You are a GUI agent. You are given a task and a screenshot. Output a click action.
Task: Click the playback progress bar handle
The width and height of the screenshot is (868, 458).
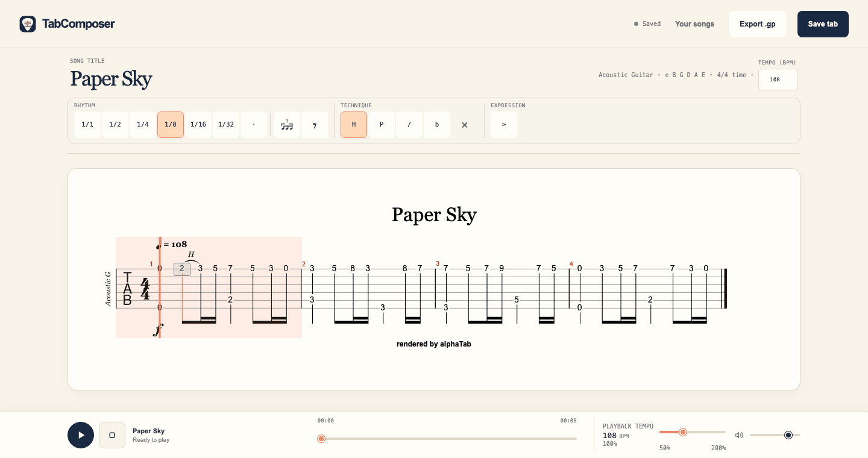point(321,439)
